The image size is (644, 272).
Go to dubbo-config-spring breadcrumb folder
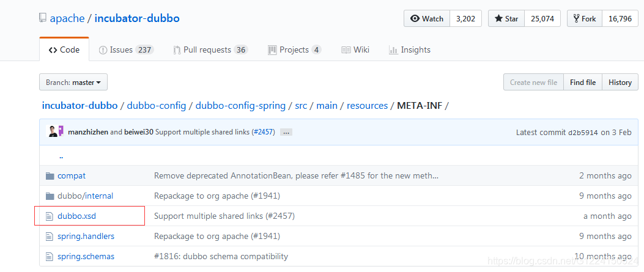(x=240, y=105)
